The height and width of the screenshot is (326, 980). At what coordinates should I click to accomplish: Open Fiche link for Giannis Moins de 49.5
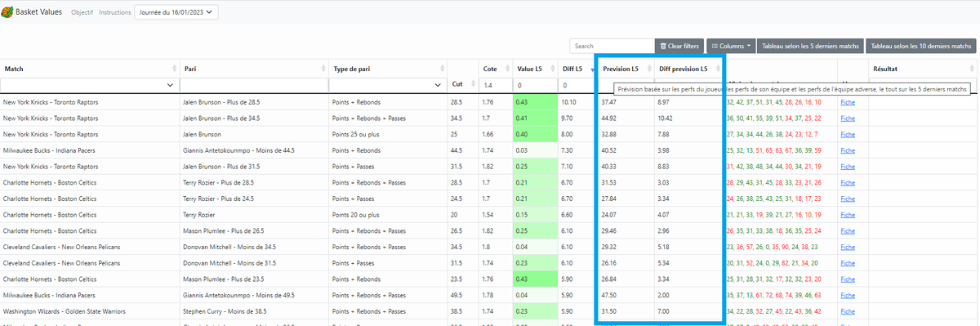pyautogui.click(x=848, y=295)
